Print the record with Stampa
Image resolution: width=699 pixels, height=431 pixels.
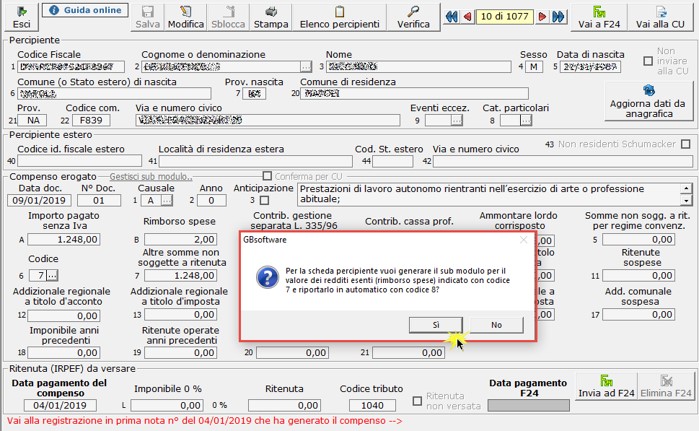pyautogui.click(x=269, y=16)
